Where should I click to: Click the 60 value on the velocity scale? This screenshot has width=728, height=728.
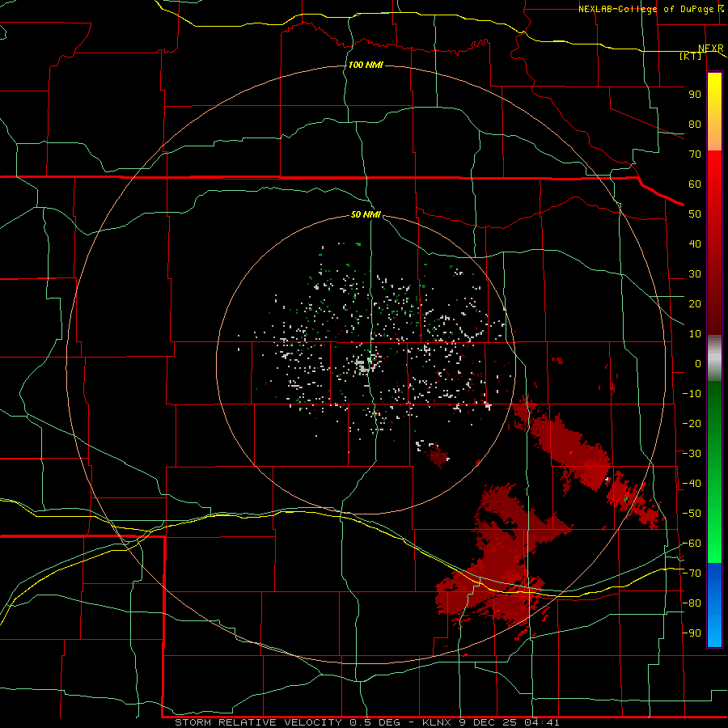point(695,184)
